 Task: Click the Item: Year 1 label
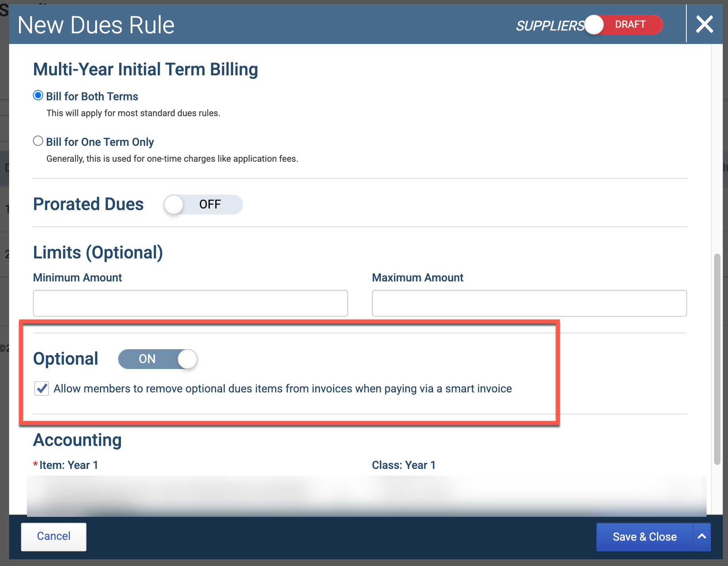pos(69,465)
